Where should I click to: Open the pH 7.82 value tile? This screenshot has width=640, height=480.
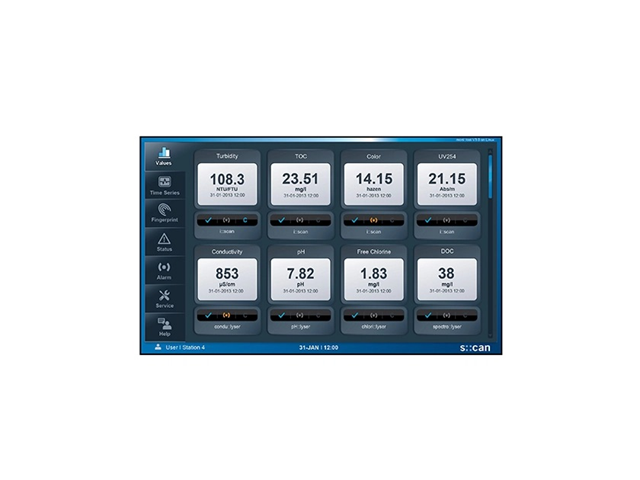click(300, 277)
